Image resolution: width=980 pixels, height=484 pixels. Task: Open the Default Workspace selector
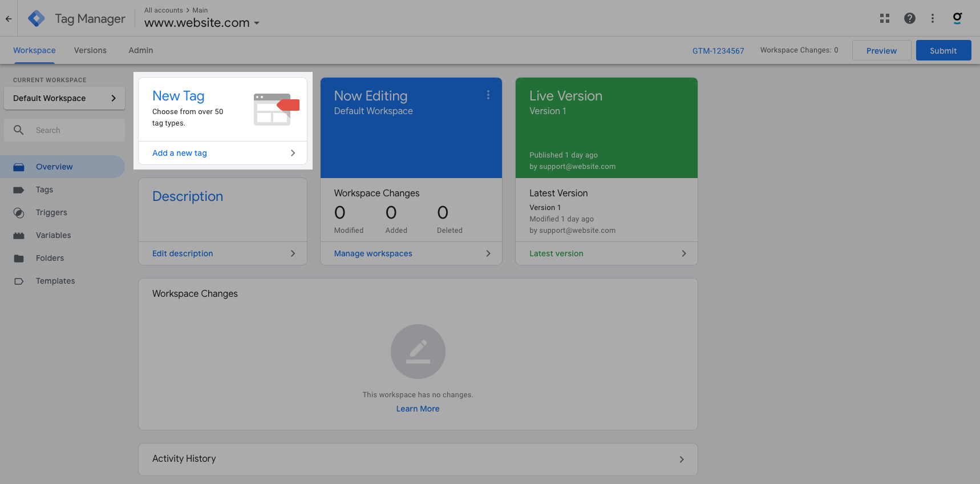click(64, 98)
